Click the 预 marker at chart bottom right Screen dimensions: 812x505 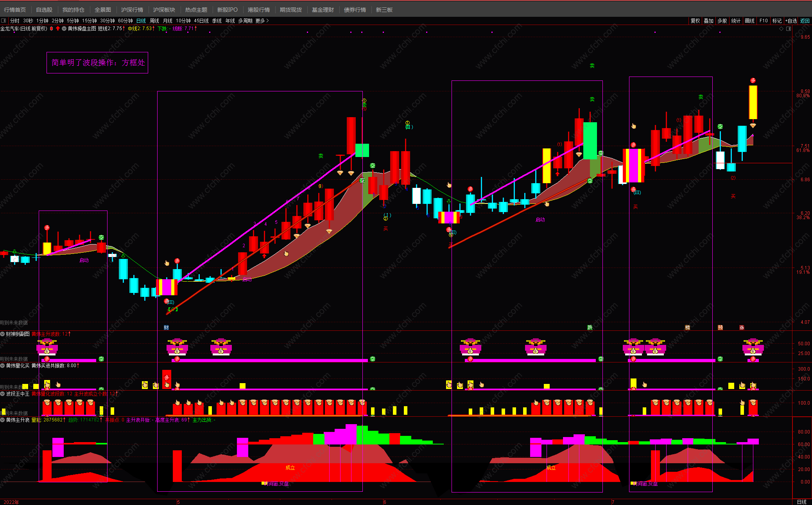point(720,328)
